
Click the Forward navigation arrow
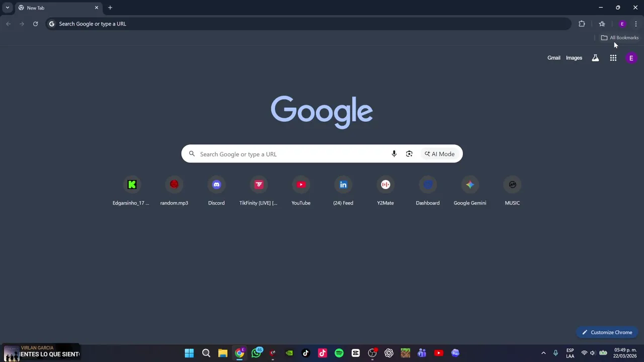click(x=22, y=24)
